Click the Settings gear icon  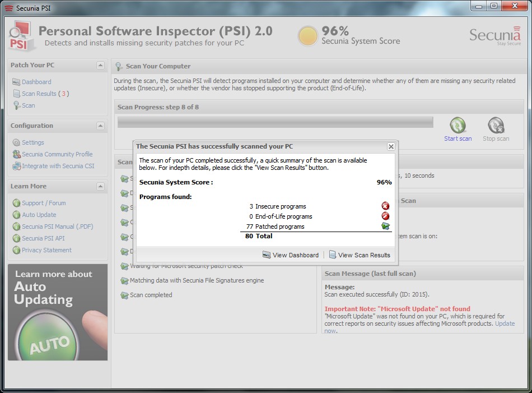click(x=16, y=142)
